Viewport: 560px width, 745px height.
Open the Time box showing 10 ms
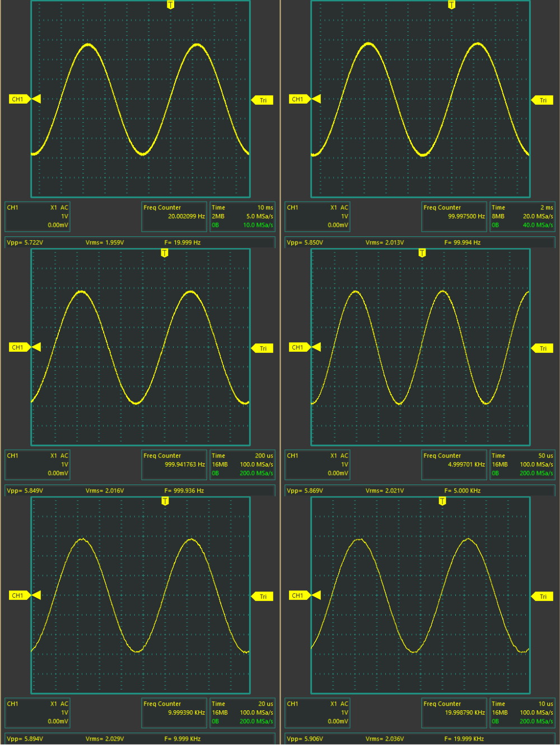(x=242, y=216)
